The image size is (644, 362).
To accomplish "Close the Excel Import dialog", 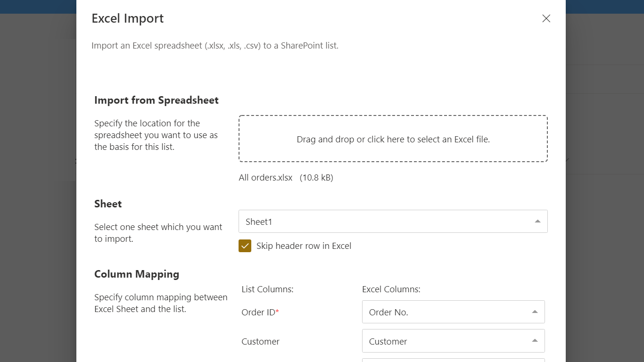I will [546, 18].
